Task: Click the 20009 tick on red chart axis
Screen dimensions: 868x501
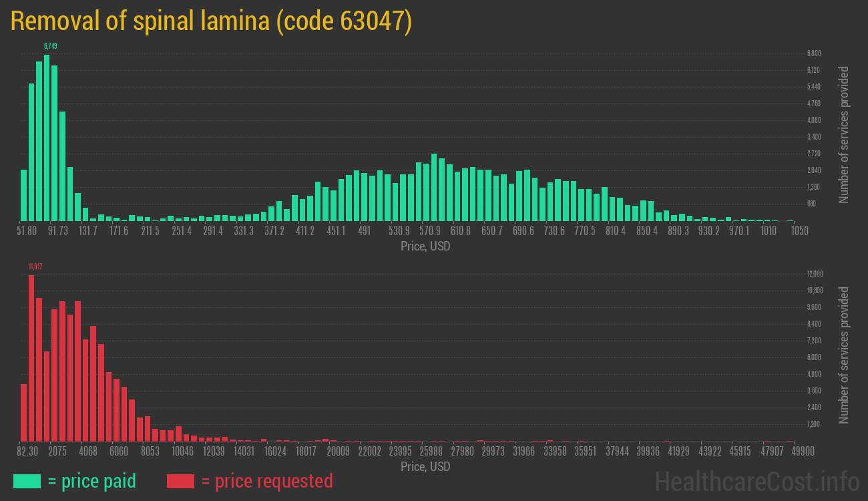Action: pos(338,451)
